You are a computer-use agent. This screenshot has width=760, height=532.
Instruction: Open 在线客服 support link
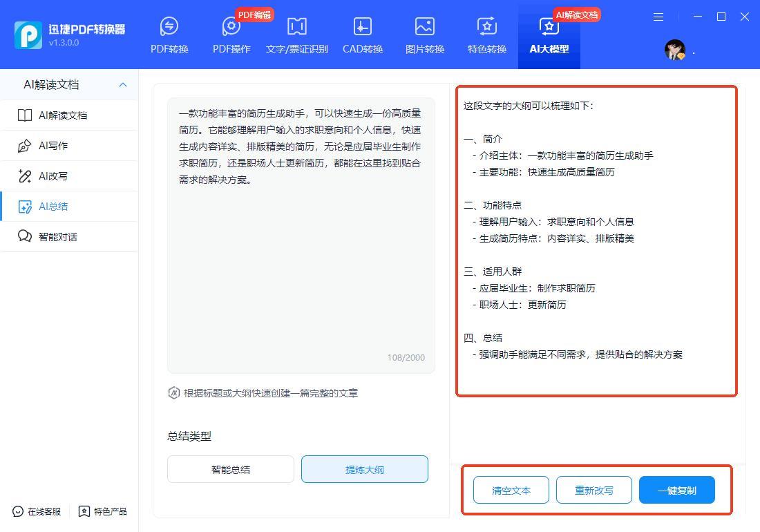tap(37, 512)
